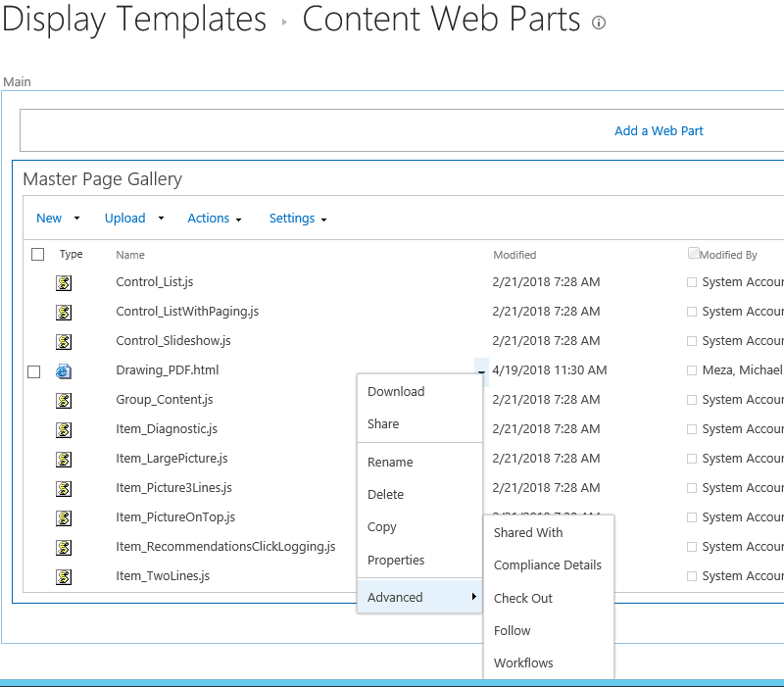Choose Download from the context menu
784x687 pixels.
tap(396, 392)
